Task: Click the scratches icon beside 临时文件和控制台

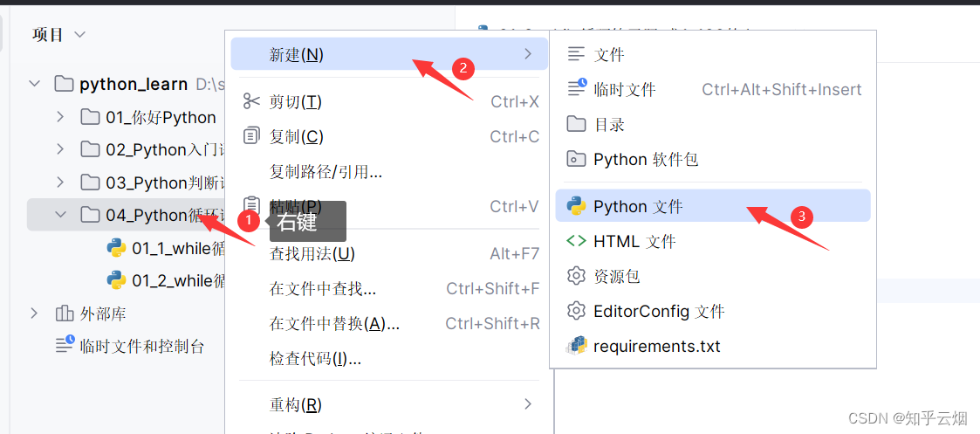Action: coord(65,344)
